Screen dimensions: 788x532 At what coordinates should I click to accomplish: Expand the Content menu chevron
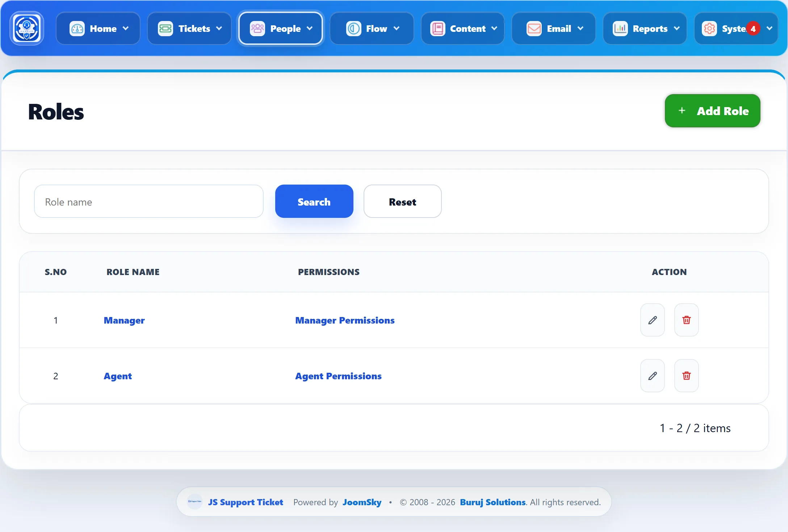pyautogui.click(x=494, y=28)
